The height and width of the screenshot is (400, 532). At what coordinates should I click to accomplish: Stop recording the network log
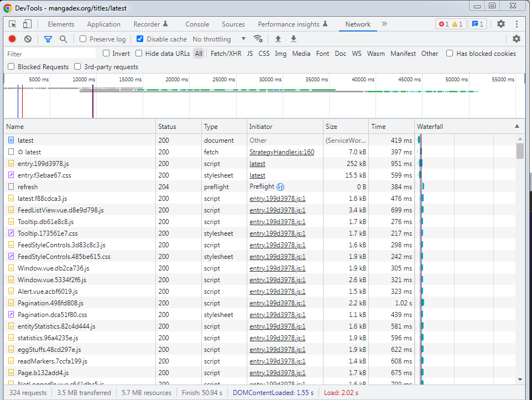coord(12,39)
